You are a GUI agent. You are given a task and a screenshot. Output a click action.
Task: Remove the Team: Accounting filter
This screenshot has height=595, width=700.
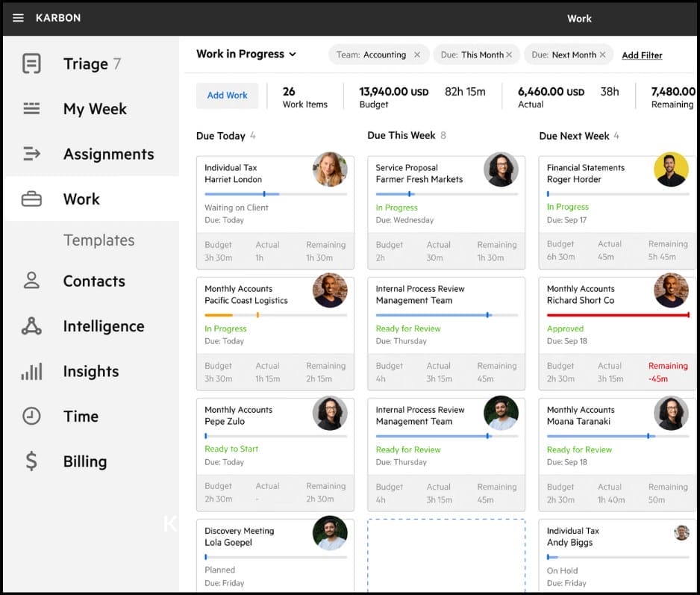click(417, 54)
